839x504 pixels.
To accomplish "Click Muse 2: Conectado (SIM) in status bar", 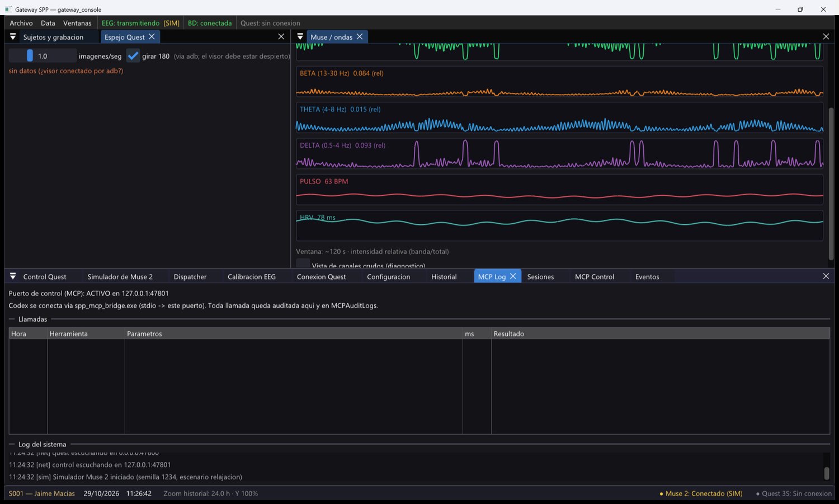I will [701, 493].
